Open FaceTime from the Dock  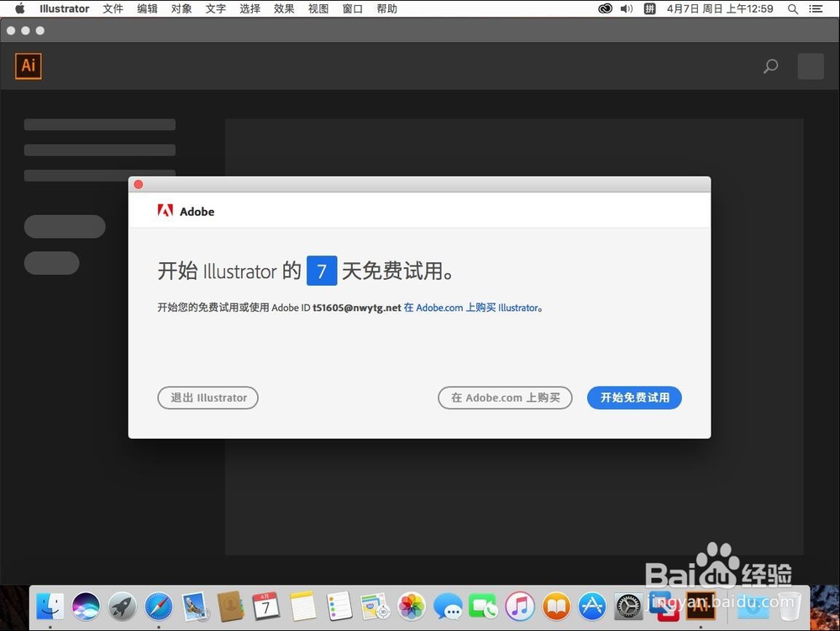(483, 607)
